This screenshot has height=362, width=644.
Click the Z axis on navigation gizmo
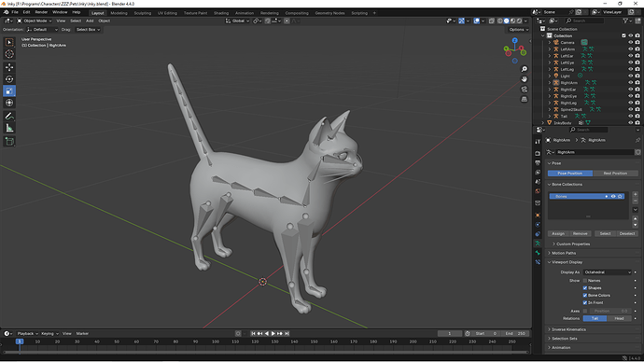tap(514, 40)
